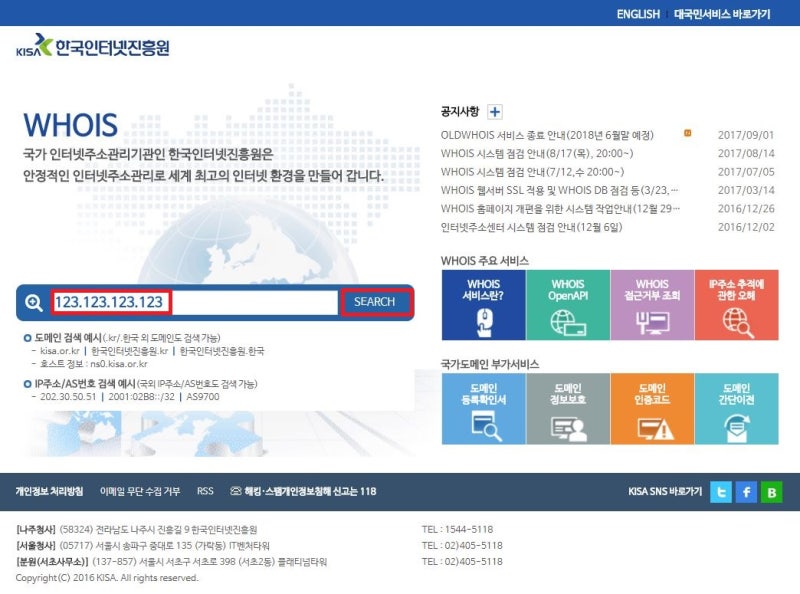Open the '도메인 인증코드' tile
This screenshot has height=594, width=800.
(652, 409)
